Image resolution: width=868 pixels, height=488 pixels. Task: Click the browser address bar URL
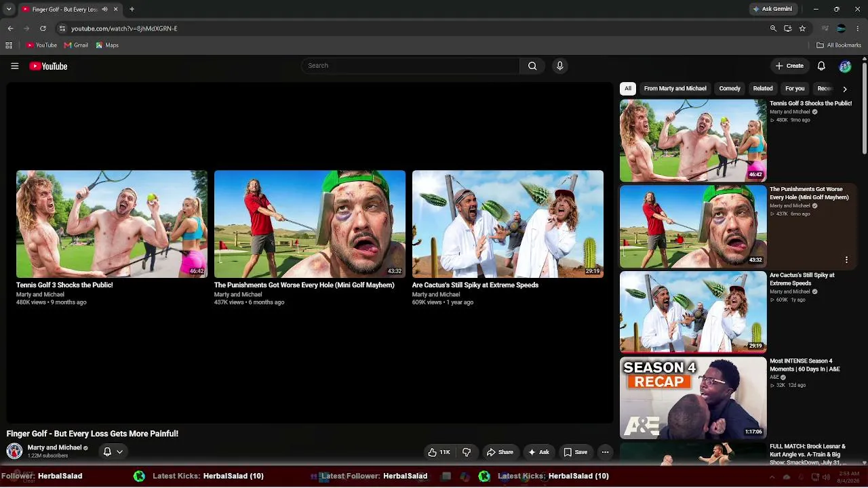tap(124, 28)
